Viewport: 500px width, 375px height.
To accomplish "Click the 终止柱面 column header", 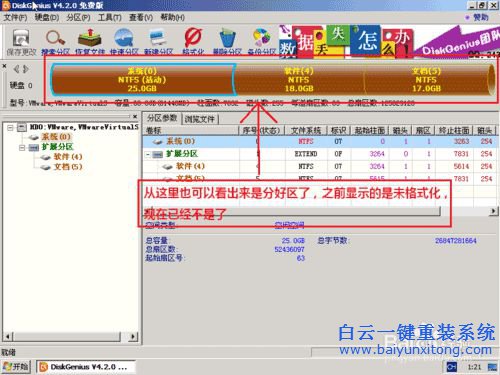I will click(x=454, y=130).
